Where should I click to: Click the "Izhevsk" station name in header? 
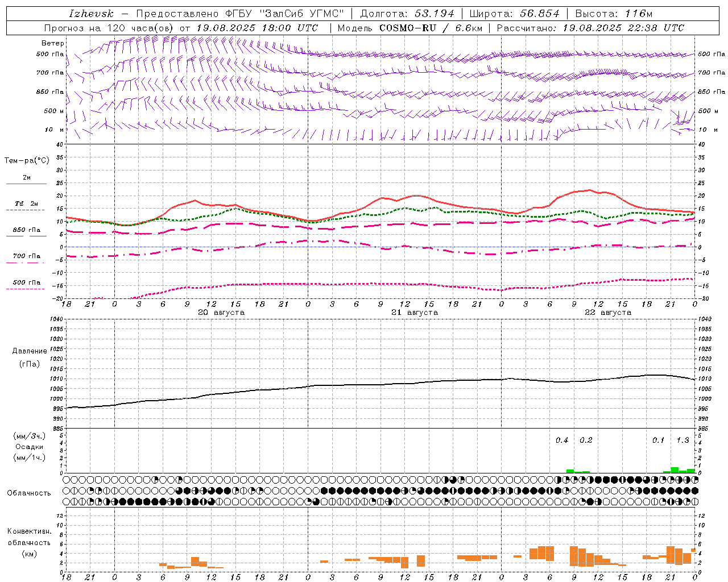pyautogui.click(x=91, y=14)
